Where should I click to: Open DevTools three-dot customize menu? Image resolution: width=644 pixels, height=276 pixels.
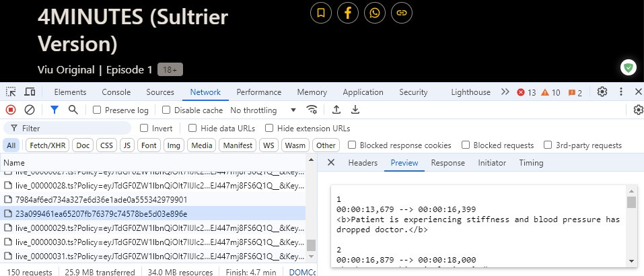tap(620, 92)
